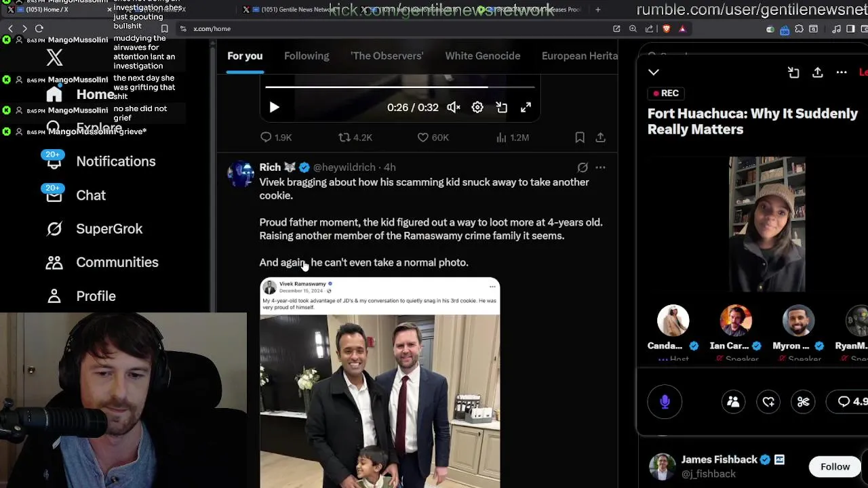
Task: Seek on the video progress bar
Action: click(x=400, y=87)
